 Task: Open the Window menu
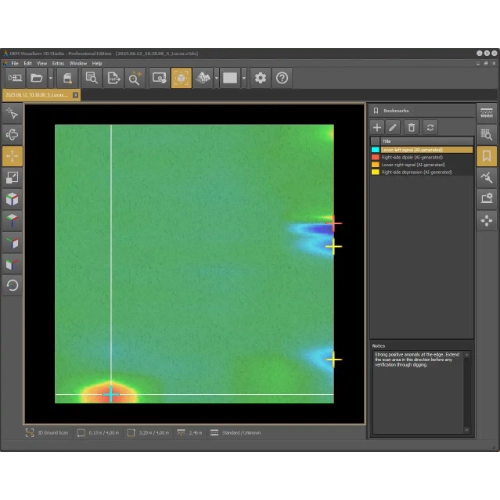[78, 63]
